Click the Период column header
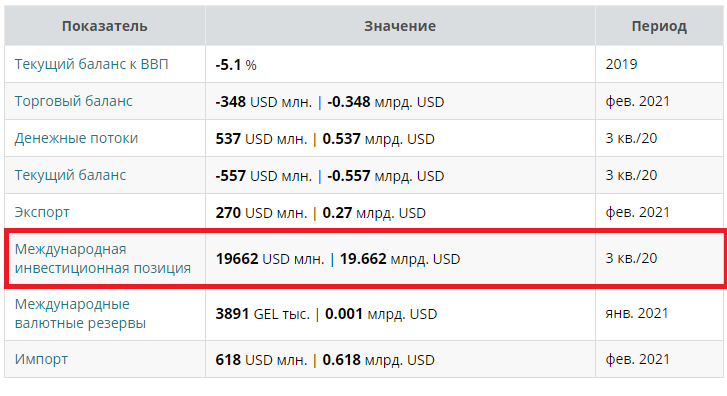Image resolution: width=727 pixels, height=396 pixels. tap(659, 26)
